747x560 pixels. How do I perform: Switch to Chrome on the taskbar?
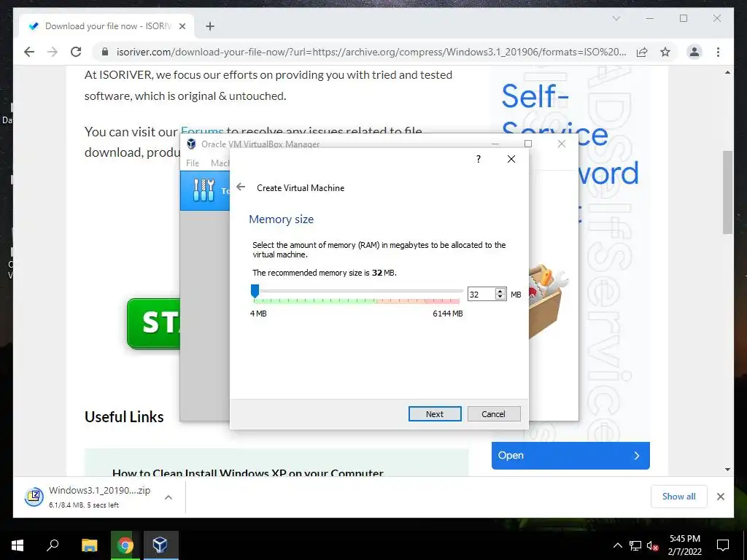125,545
